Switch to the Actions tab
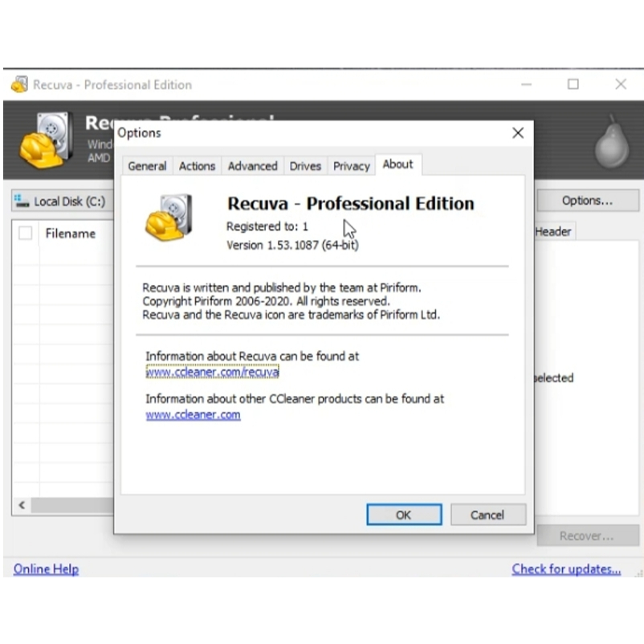Image resolution: width=644 pixels, height=644 pixels. pos(198,166)
